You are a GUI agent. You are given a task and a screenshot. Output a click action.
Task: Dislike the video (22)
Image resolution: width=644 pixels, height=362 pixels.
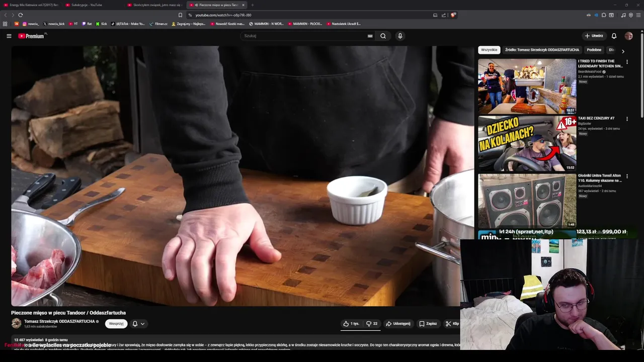pyautogui.click(x=372, y=324)
